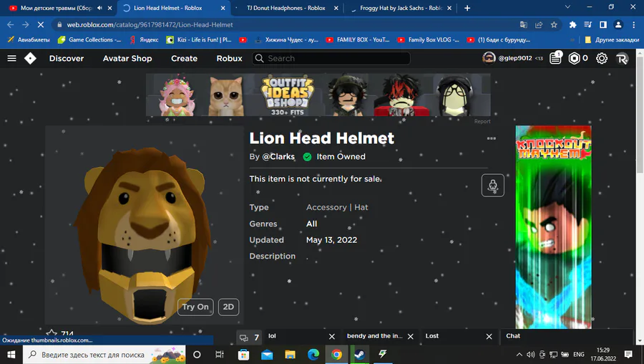Close the bendy chat window
The height and width of the screenshot is (364, 644).
410,337
